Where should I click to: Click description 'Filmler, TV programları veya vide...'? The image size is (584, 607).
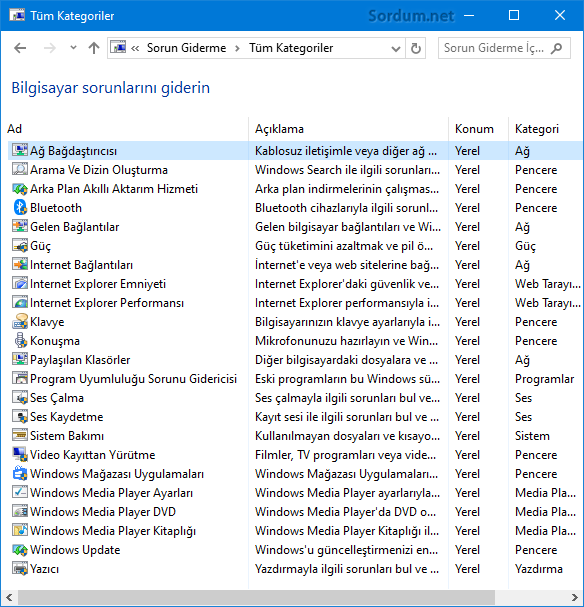[x=345, y=454]
